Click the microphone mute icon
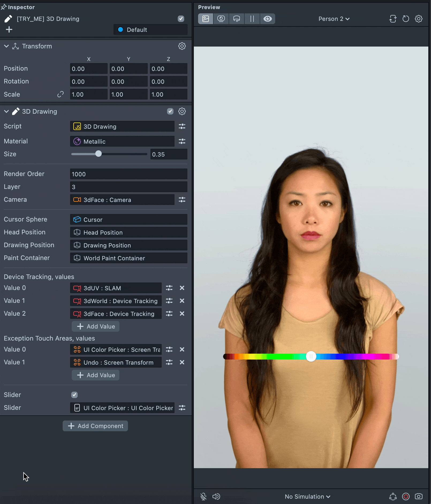Viewport: 431px width, 504px height. (x=203, y=497)
